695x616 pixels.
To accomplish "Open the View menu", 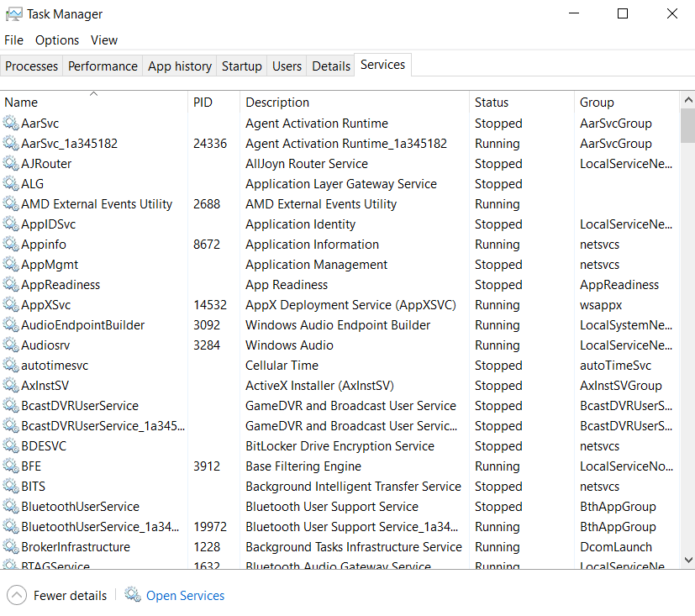I will pos(104,40).
